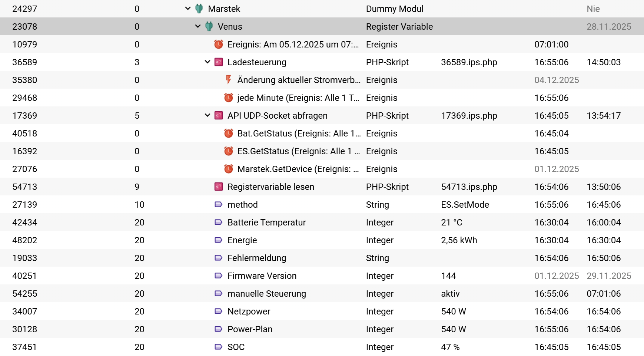
Task: Click the Venus register variable plug icon
Action: pos(209,26)
